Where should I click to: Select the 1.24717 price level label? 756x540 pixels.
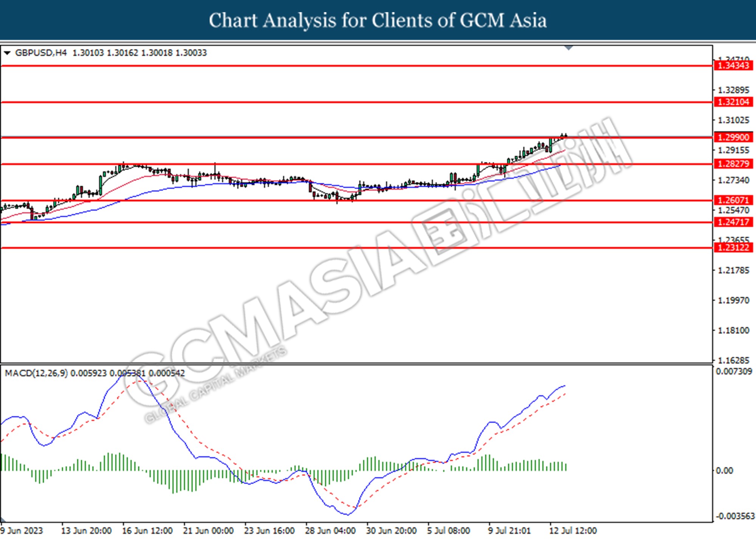point(733,222)
